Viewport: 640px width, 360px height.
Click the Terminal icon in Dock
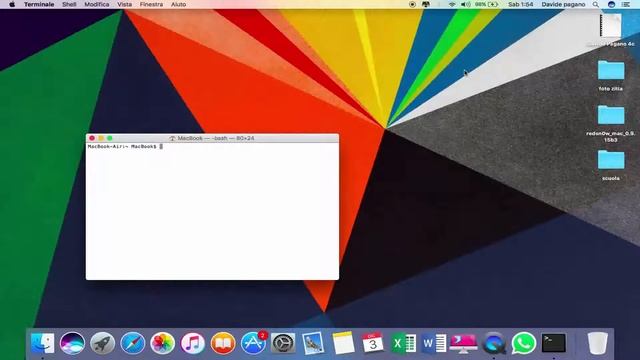point(554,343)
